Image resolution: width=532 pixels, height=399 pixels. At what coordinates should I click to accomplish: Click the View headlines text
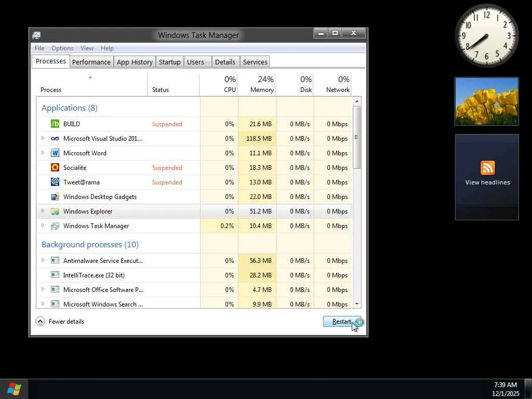(487, 182)
